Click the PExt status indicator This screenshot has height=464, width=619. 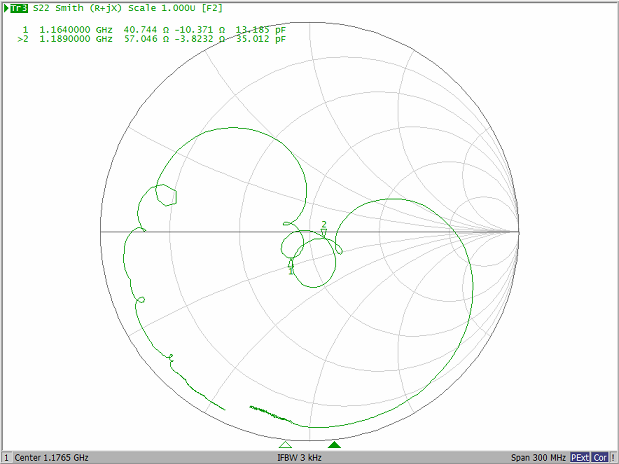[x=580, y=457]
